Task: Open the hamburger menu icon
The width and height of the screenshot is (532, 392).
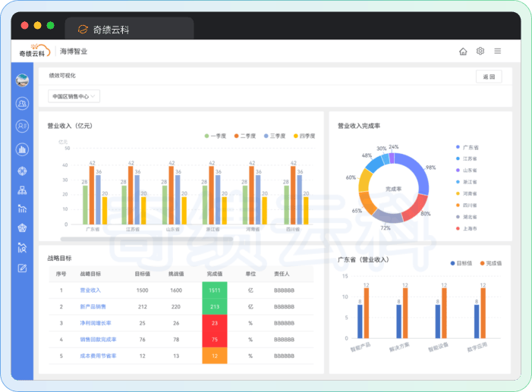Action: click(x=498, y=52)
